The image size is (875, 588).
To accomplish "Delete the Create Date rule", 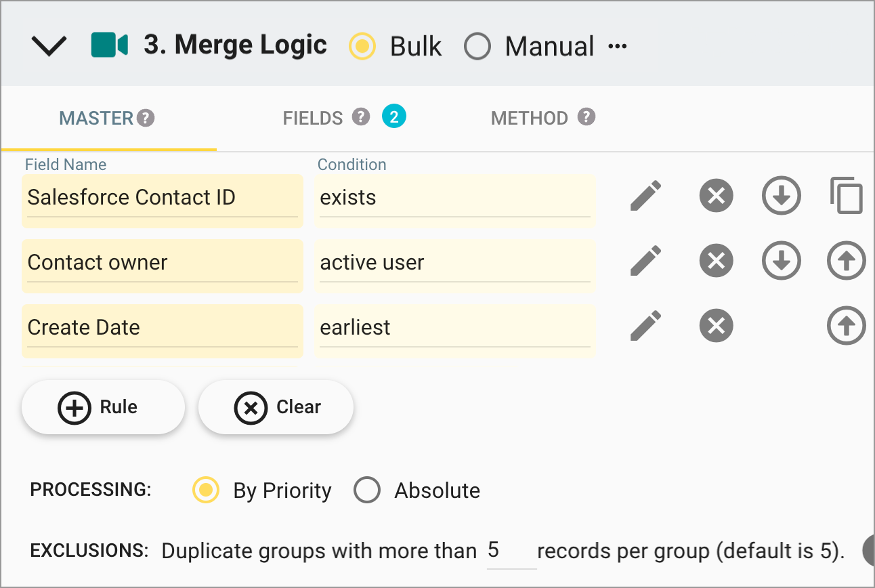I will [716, 325].
